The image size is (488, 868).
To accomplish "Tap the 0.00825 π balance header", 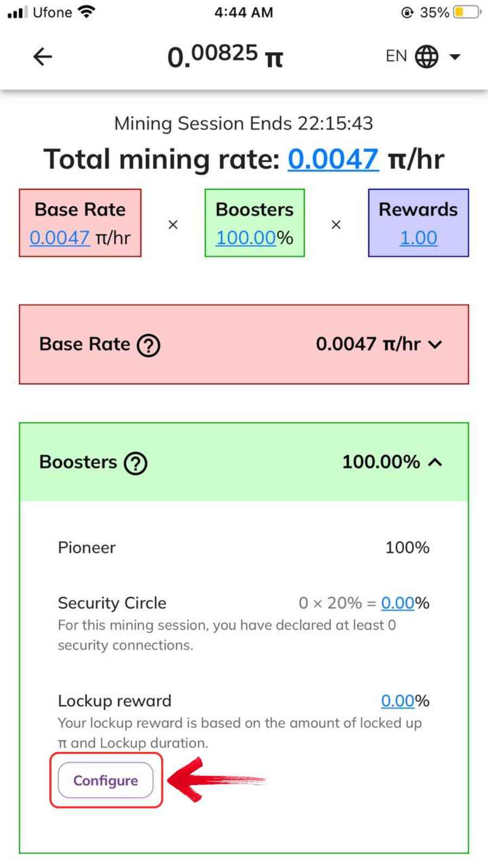I will coord(225,56).
